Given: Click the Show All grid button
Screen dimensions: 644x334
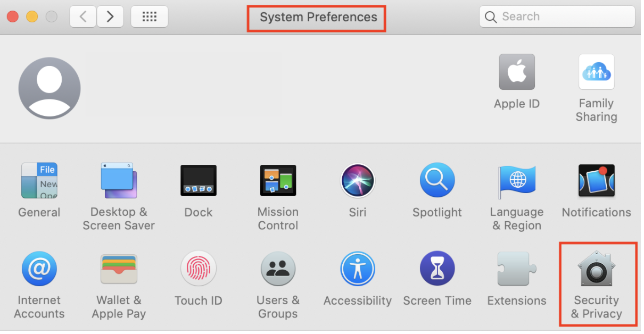Looking at the screenshot, I should tap(150, 17).
